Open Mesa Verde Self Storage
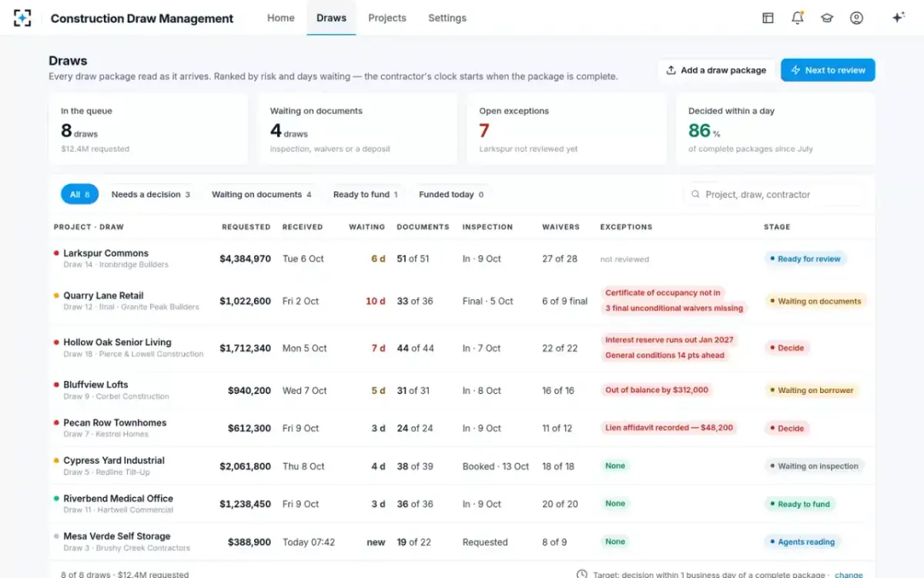 [116, 536]
